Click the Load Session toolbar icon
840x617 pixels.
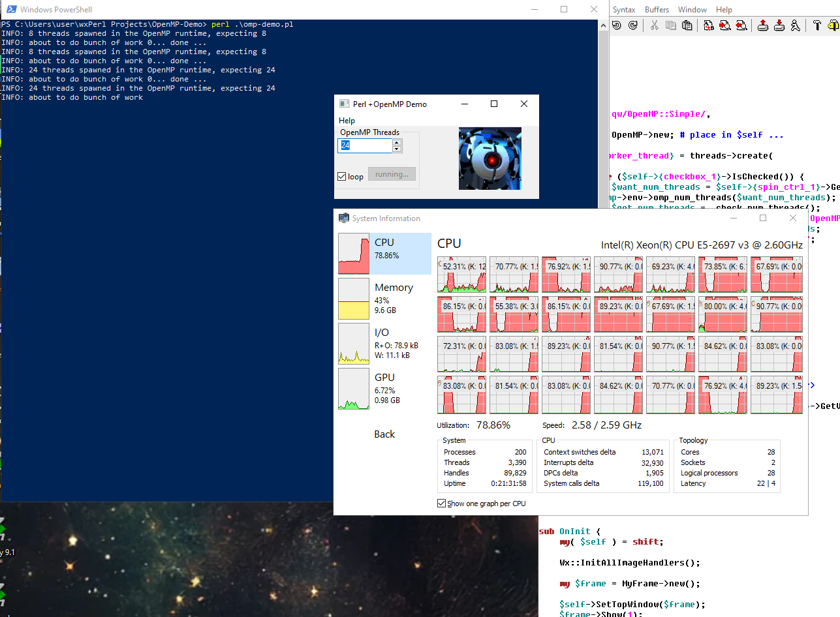coord(763,25)
